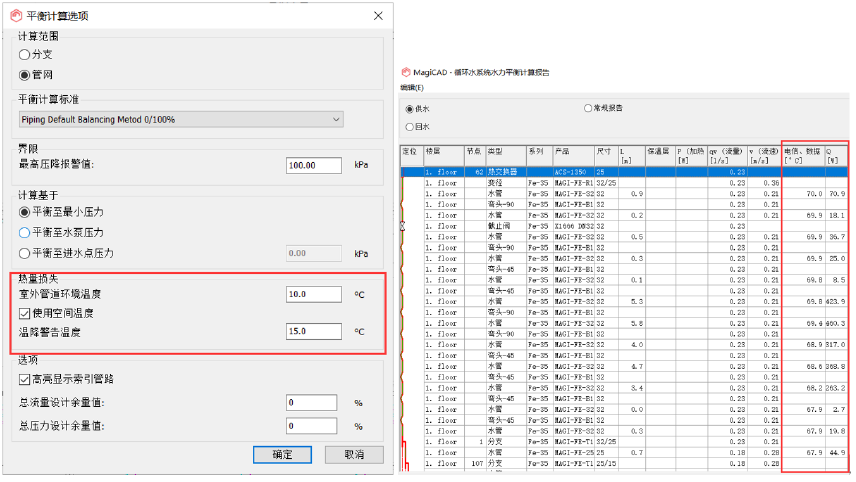Click the 室外管道环境温度 input field

314,294
